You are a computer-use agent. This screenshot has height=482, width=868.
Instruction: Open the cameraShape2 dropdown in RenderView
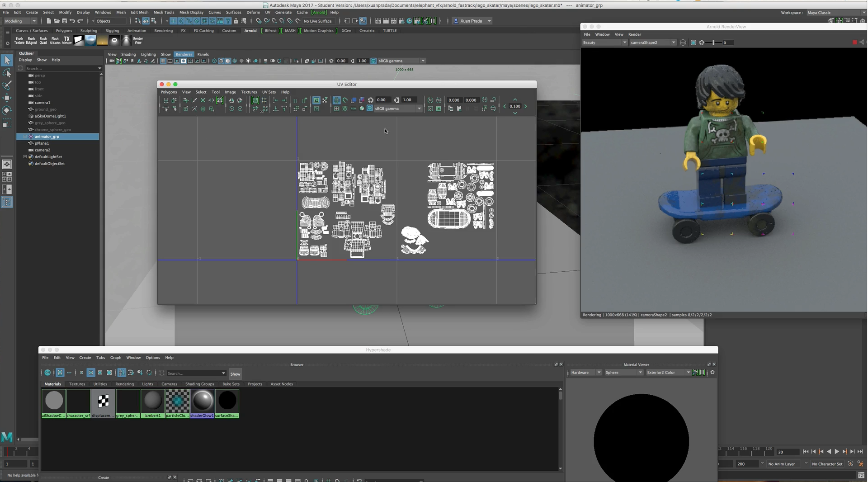(653, 43)
